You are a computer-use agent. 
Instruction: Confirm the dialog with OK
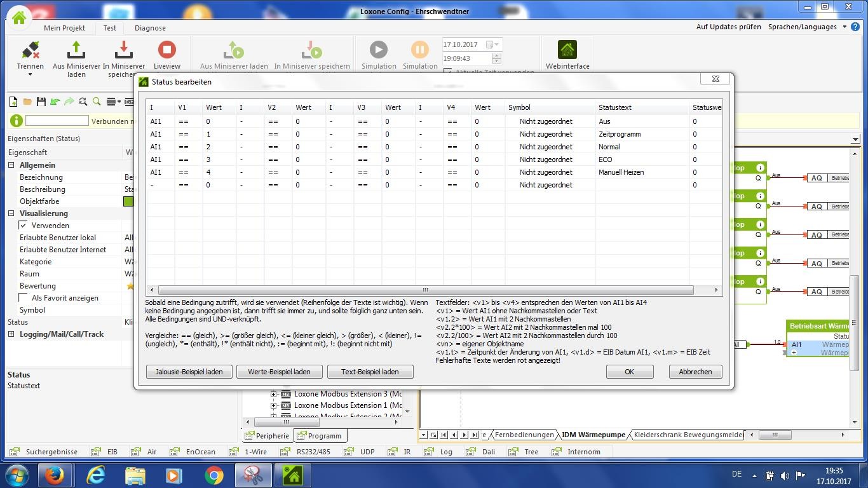click(x=629, y=372)
